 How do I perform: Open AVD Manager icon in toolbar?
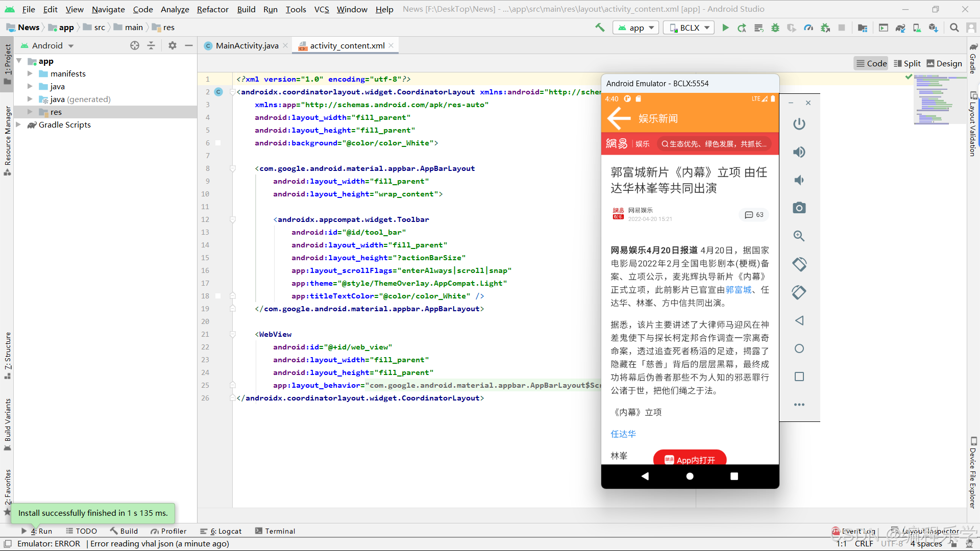pyautogui.click(x=917, y=28)
